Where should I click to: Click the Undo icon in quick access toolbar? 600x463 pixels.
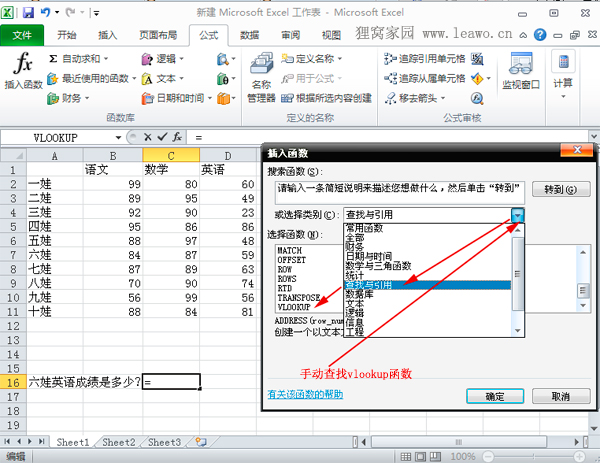click(45, 13)
